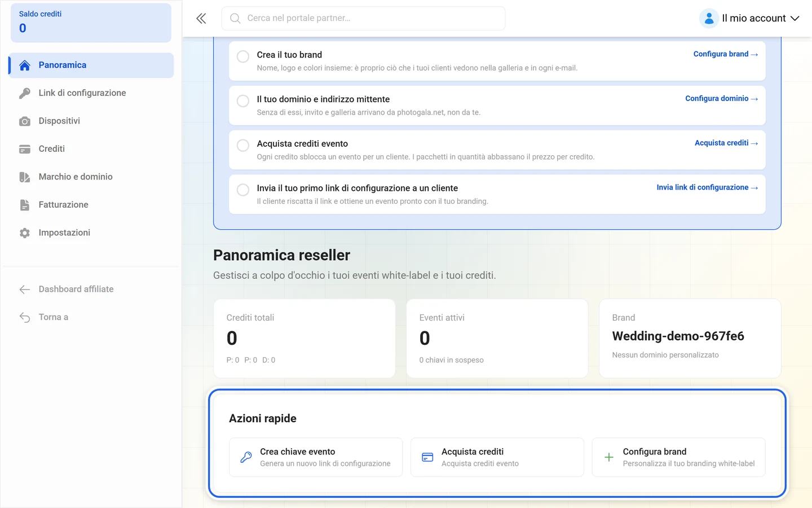Click the camera icon beside Dispositivi

25,121
